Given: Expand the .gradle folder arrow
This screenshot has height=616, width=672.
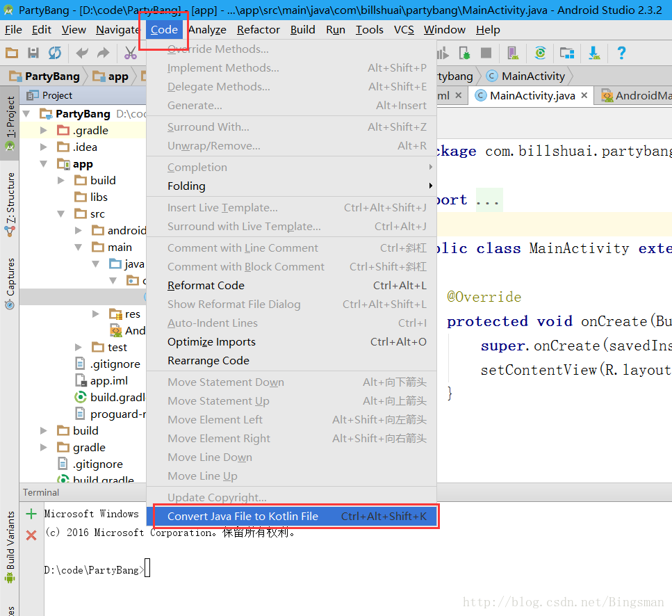Looking at the screenshot, I should (43, 130).
